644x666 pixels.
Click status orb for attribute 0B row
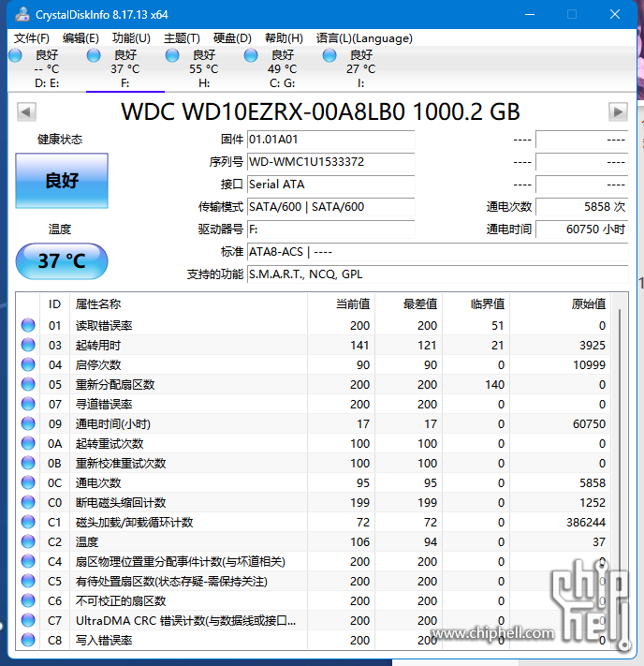pos(28,463)
